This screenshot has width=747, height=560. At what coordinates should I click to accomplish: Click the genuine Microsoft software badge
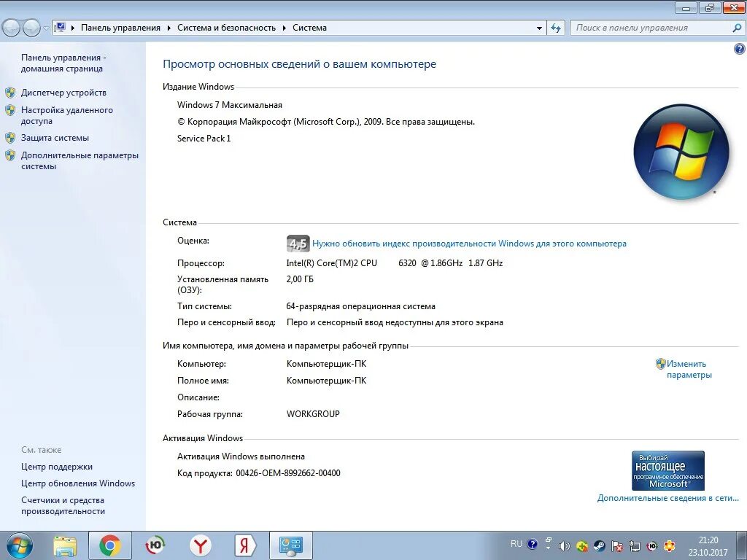pos(668,470)
